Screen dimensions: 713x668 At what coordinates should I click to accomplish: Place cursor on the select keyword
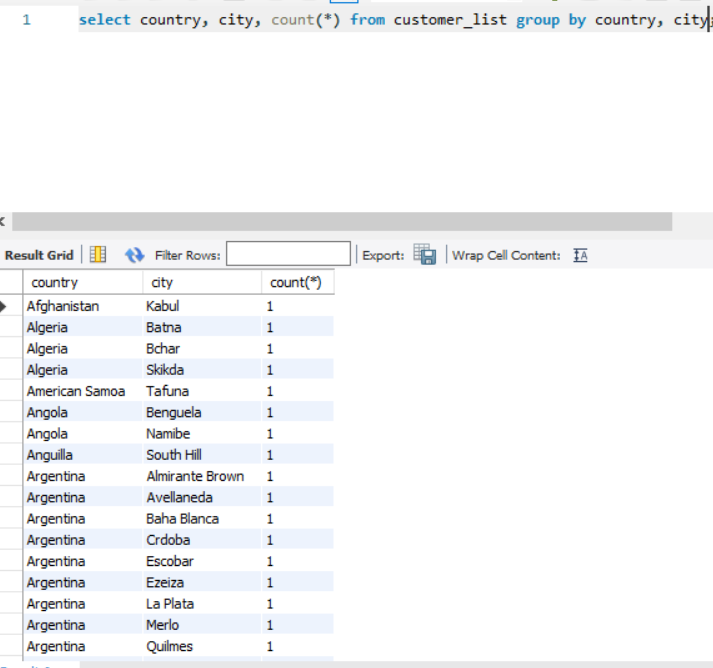pyautogui.click(x=105, y=20)
